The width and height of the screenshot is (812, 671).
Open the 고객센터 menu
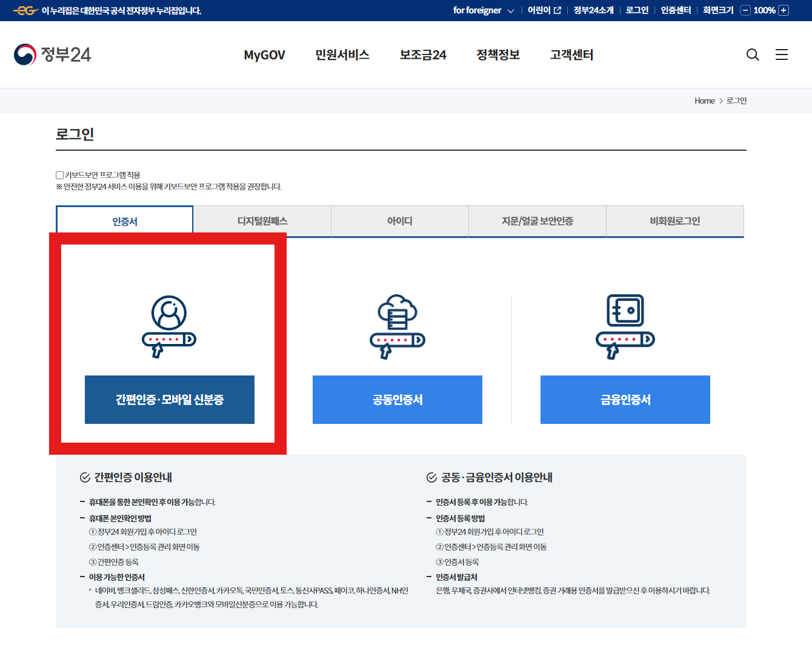[571, 55]
